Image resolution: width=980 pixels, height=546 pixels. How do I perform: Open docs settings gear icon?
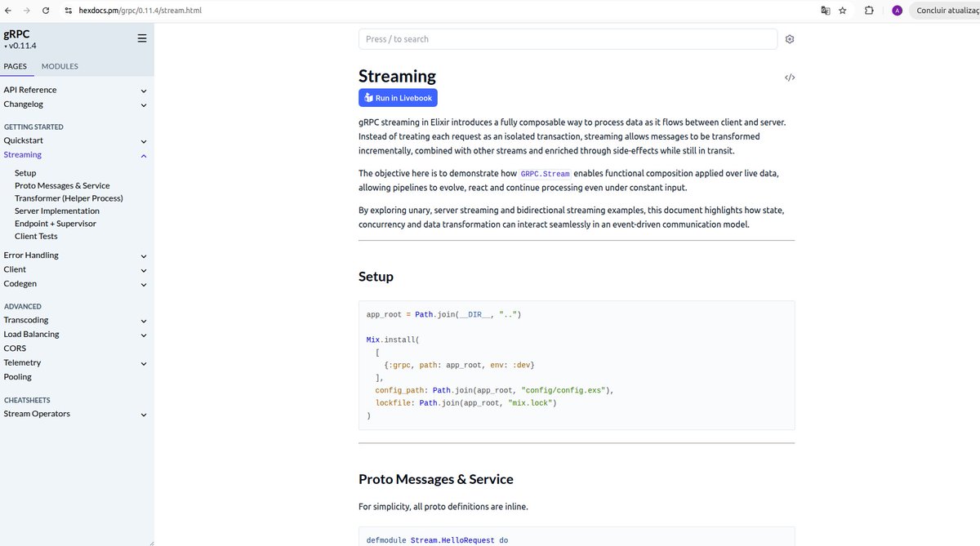point(790,39)
